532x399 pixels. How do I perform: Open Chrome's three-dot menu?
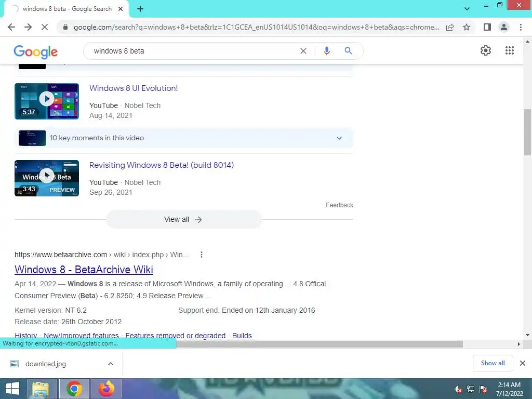521,27
